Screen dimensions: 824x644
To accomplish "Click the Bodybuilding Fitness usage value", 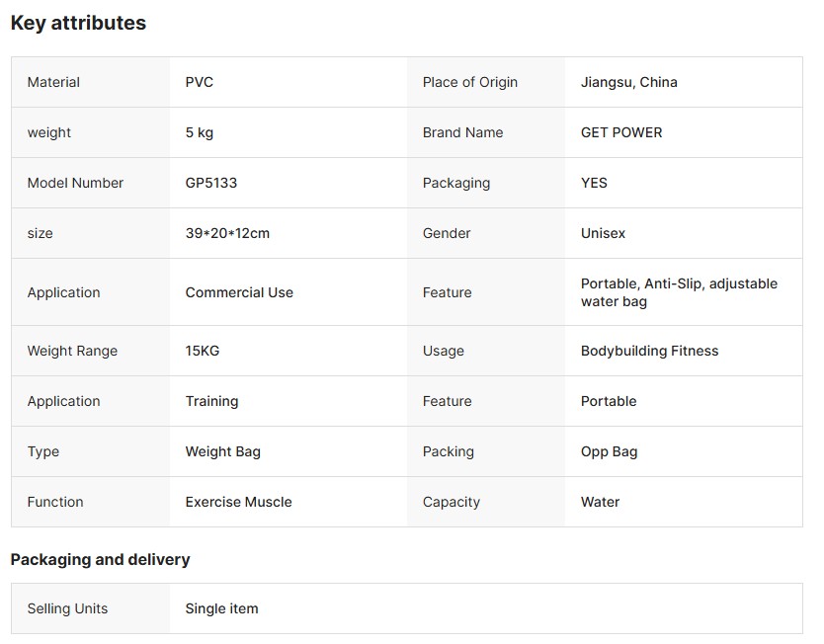I will [x=649, y=351].
